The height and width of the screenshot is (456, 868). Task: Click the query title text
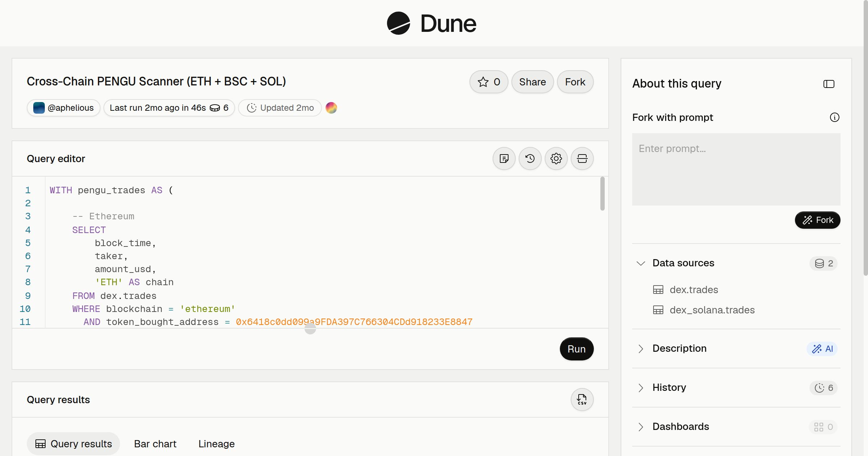pyautogui.click(x=156, y=81)
